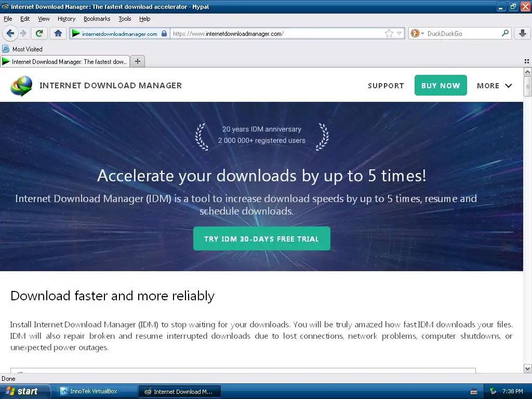Click the vertical scrollbar thumb
This screenshot has width=532, height=399.
click(527, 86)
